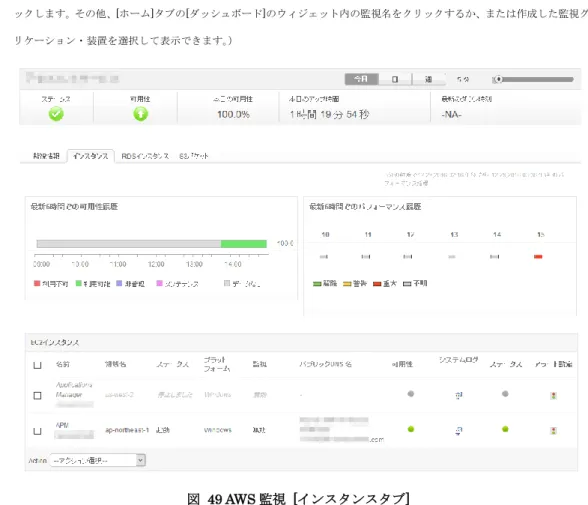Click red critical marker in performance history
This screenshot has width=588, height=505.
point(538,257)
